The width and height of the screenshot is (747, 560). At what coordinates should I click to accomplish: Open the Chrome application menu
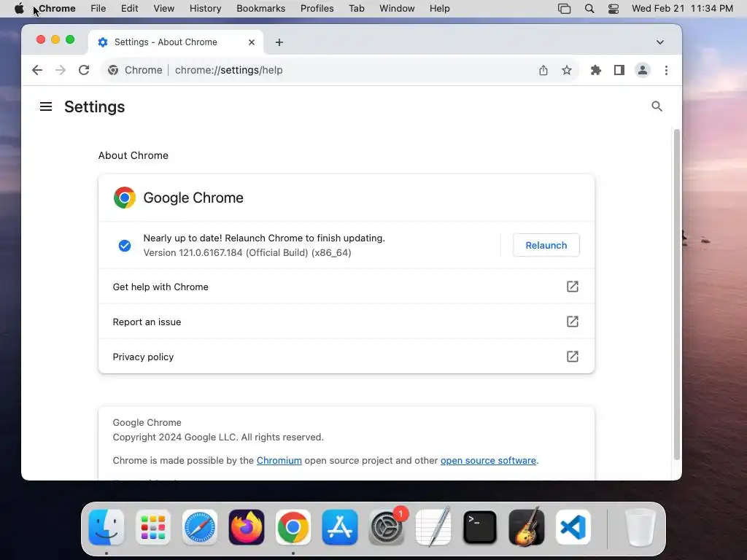(x=57, y=9)
